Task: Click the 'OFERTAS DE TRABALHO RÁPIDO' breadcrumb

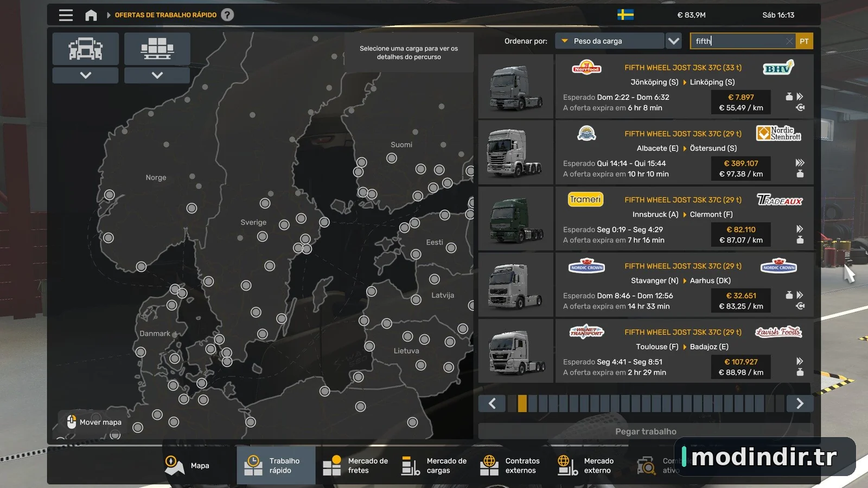Action: pos(165,15)
